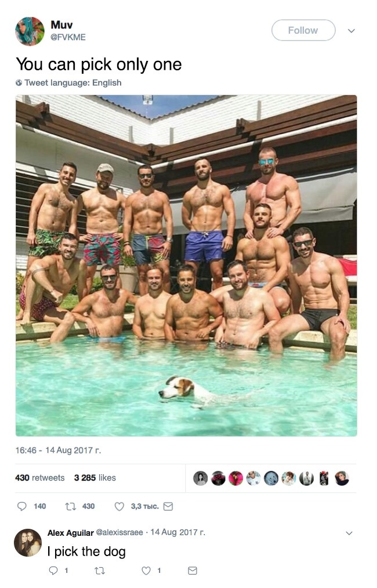377x588 pixels.
Task: Click the reply icon under main tweet
Action: [22, 506]
